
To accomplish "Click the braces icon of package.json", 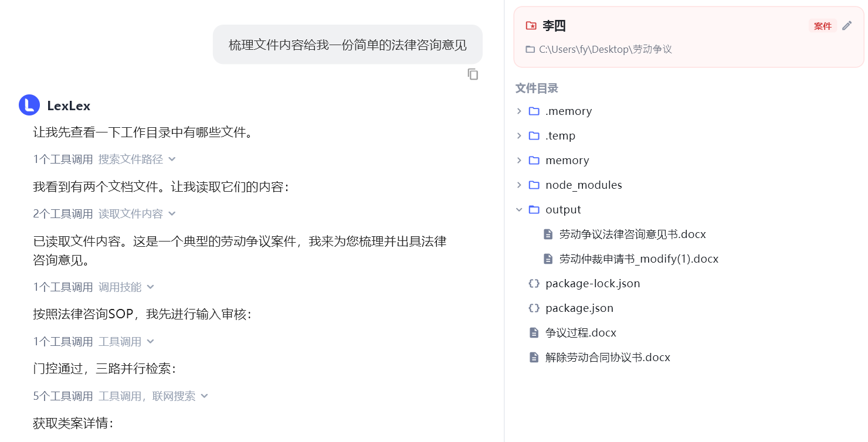I will click(534, 308).
